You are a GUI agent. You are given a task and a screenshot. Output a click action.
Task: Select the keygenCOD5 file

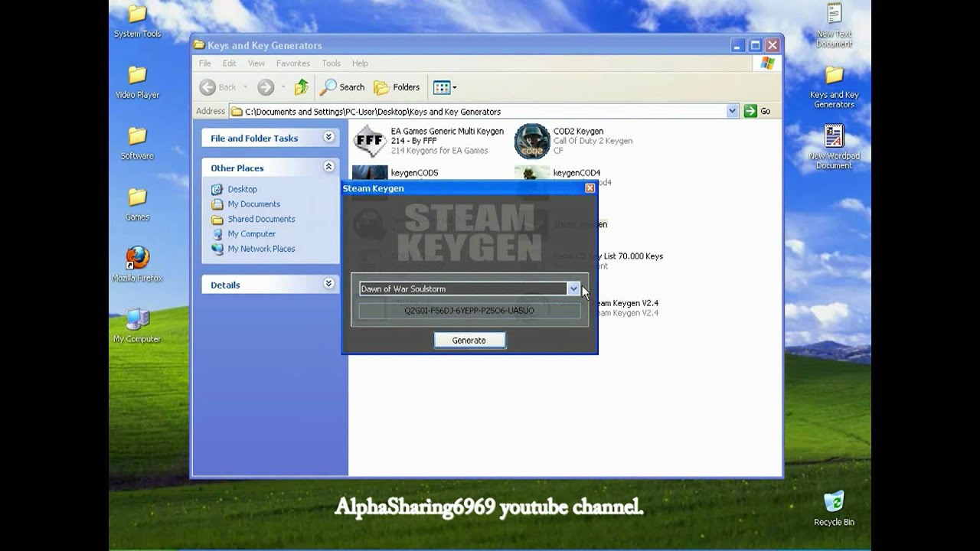[414, 173]
